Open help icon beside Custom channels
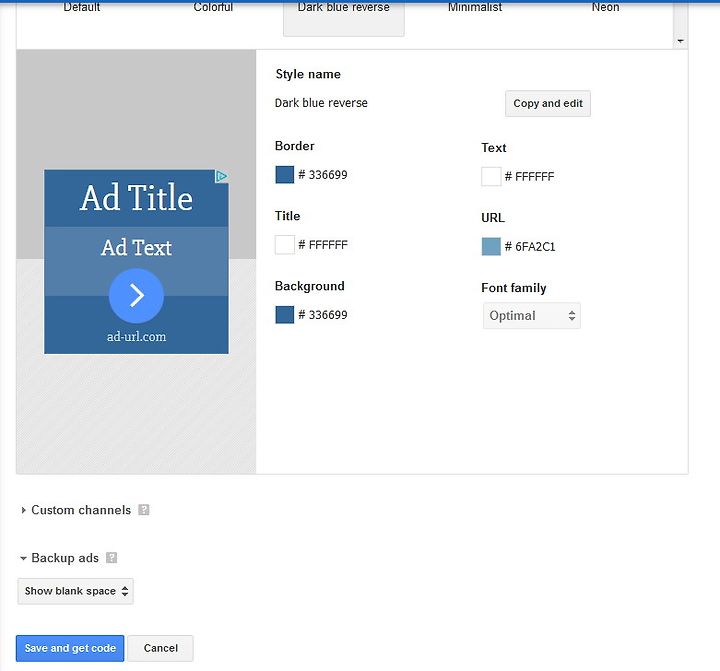The width and height of the screenshot is (720, 671). coord(144,510)
